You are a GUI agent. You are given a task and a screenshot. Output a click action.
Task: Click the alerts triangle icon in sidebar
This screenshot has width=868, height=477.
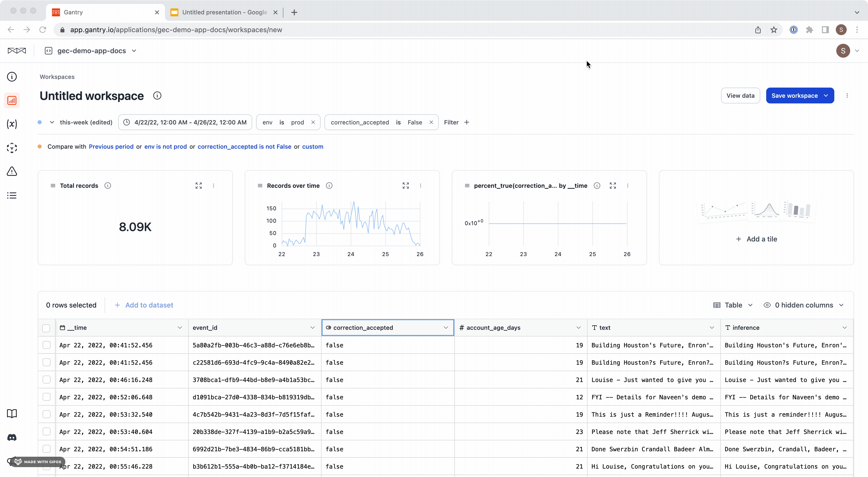12,171
